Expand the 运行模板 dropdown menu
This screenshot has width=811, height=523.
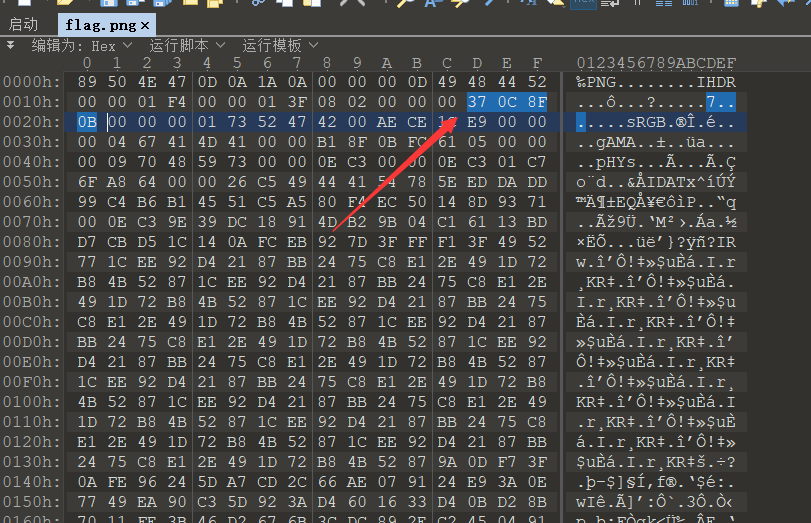point(280,46)
